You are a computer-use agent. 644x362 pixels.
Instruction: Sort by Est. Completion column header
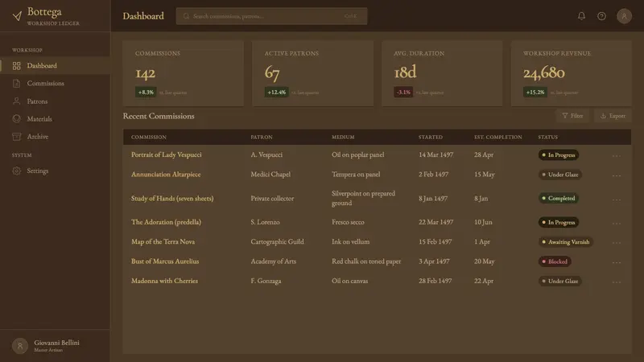pyautogui.click(x=497, y=137)
